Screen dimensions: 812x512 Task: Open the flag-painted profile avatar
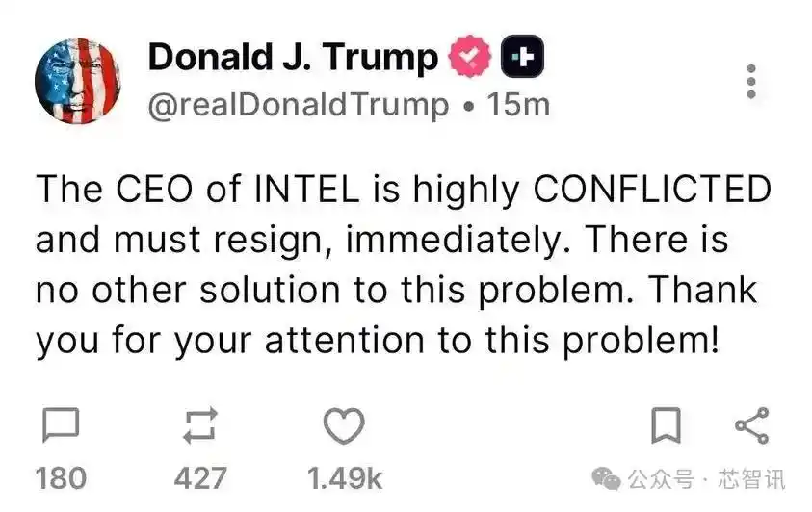pos(78,81)
